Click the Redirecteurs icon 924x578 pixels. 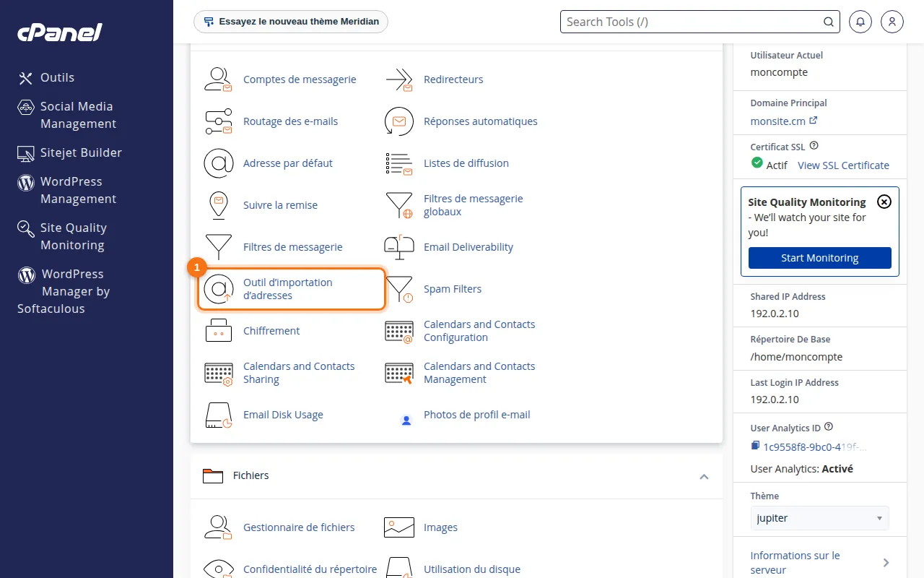(x=399, y=79)
